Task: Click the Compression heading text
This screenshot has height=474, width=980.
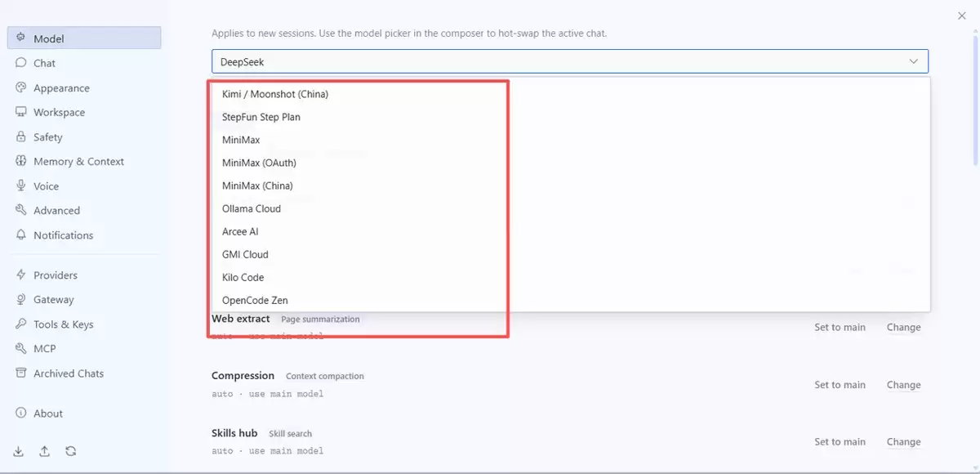Action: (243, 376)
